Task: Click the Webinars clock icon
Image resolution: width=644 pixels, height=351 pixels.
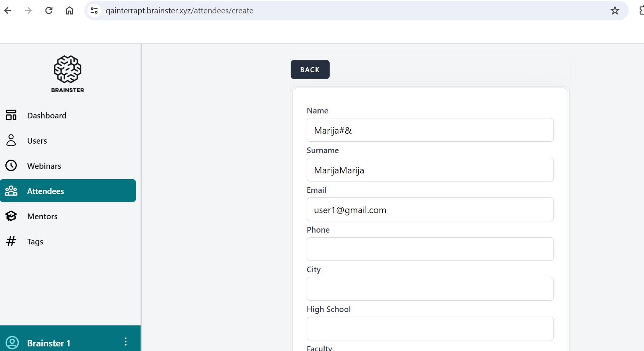Action: (11, 165)
